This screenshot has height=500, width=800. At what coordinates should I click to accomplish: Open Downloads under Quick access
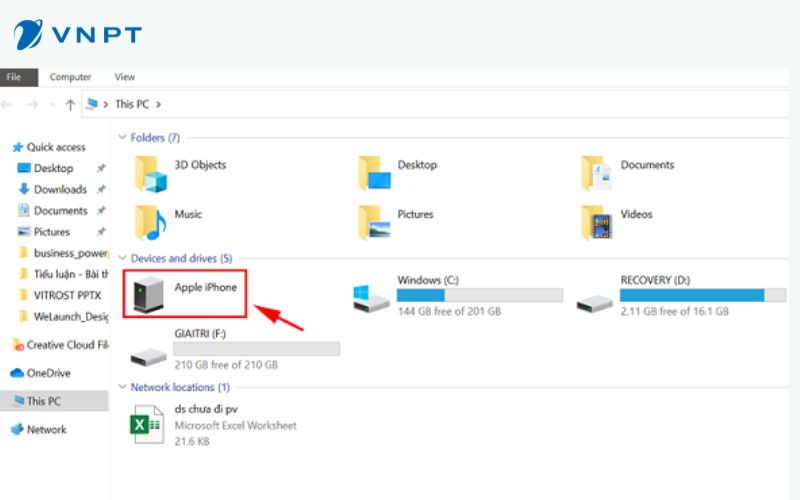[x=60, y=189]
